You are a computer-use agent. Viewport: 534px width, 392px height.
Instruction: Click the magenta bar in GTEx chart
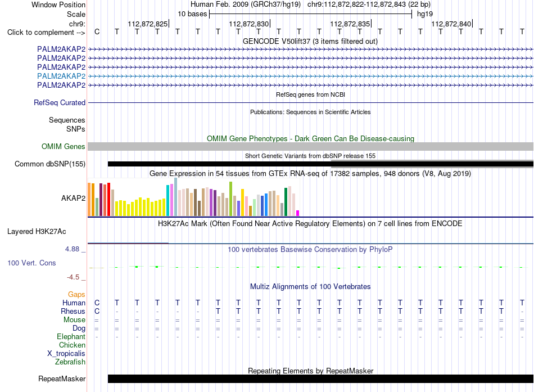(x=298, y=213)
